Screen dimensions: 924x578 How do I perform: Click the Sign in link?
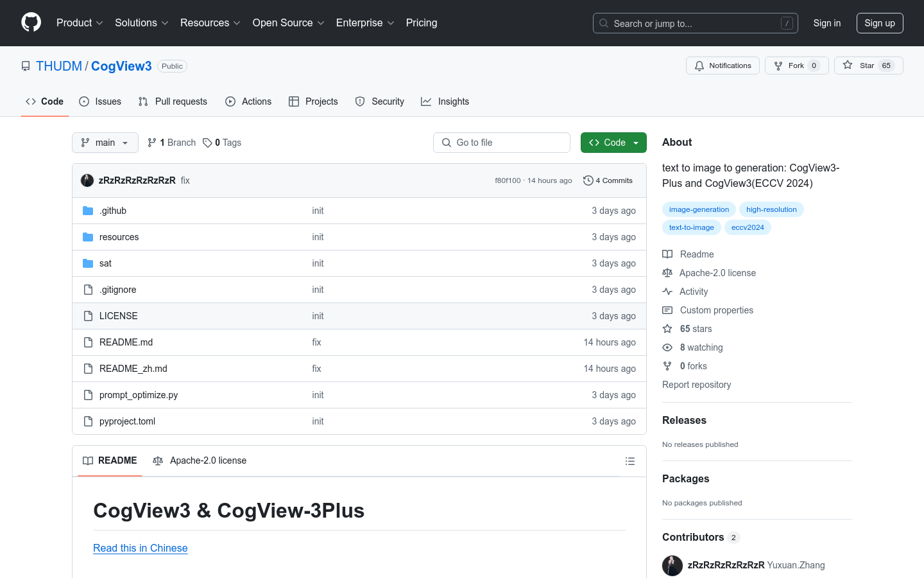tap(827, 23)
